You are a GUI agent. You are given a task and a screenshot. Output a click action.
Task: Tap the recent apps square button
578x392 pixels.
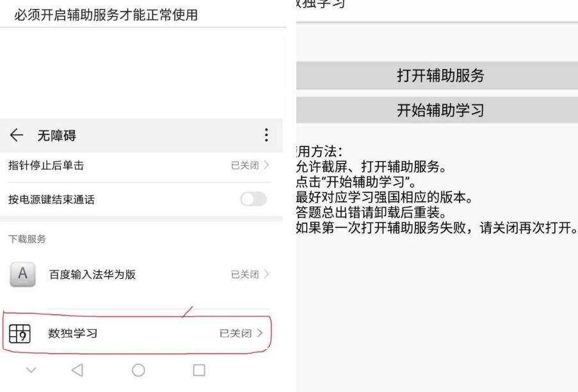pyautogui.click(x=199, y=370)
